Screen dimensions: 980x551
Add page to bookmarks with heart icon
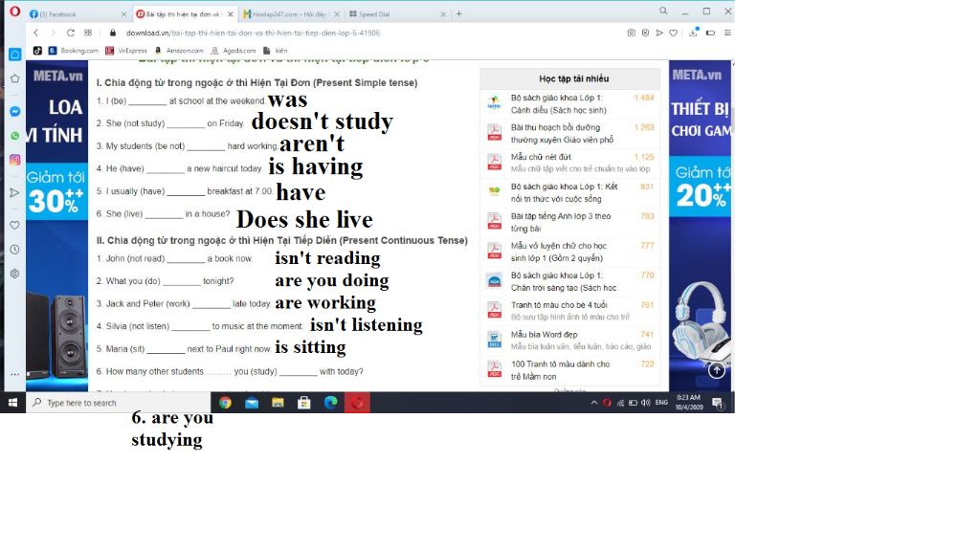tap(673, 33)
